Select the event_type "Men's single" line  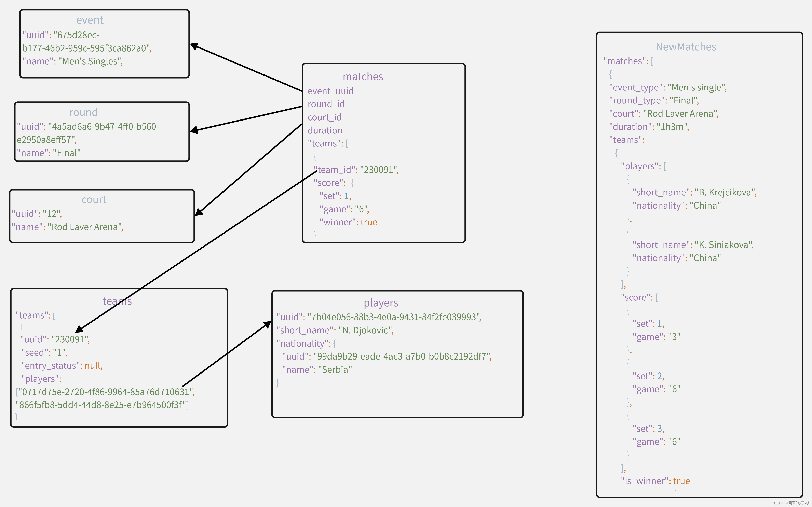[668, 88]
